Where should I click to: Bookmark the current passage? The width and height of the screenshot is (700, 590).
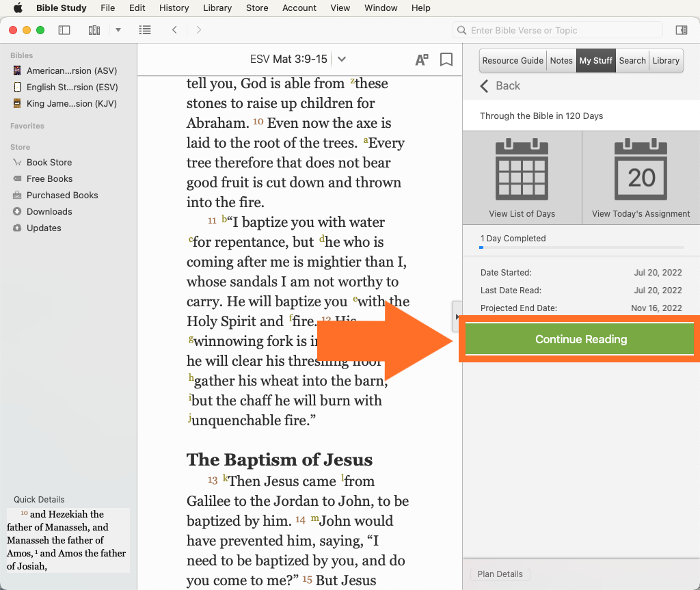point(446,59)
